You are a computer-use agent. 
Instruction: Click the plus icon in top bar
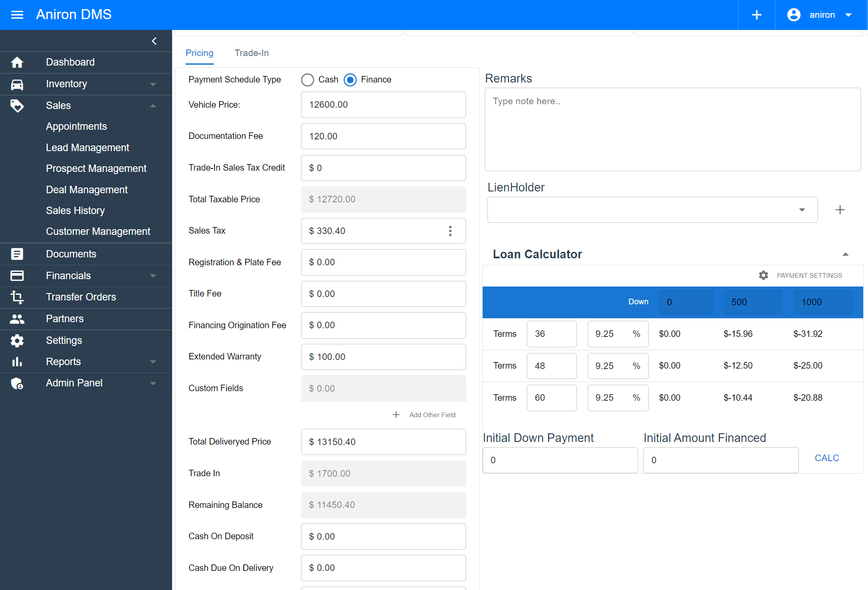756,15
